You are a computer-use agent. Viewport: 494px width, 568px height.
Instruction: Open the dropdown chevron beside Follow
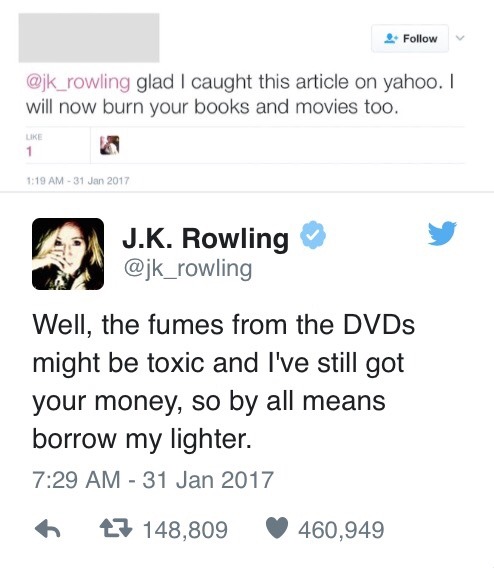(460, 38)
